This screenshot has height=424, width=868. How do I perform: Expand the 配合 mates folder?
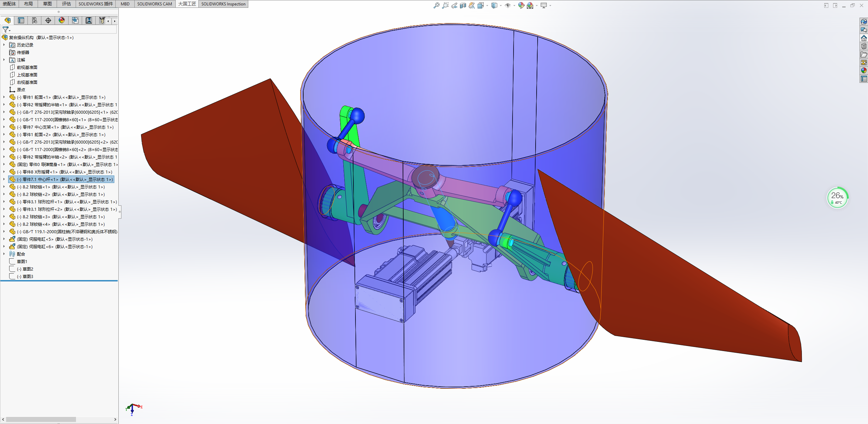(x=4, y=254)
